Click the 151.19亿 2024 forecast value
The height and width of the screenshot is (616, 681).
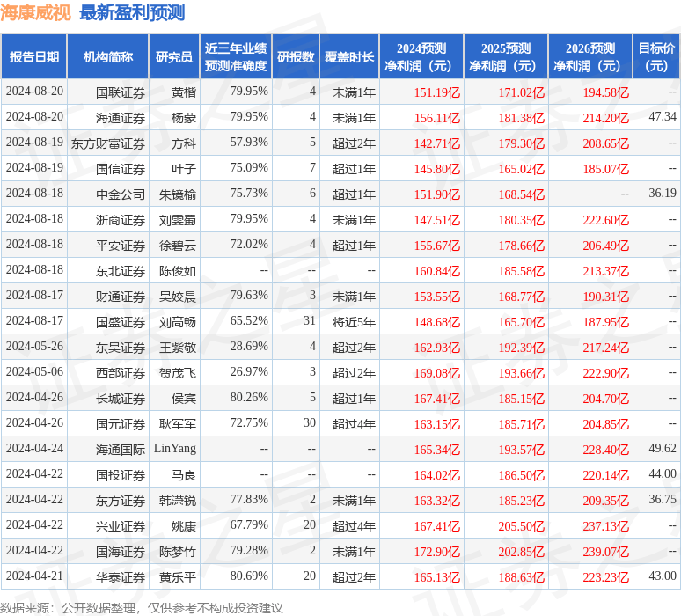pos(437,92)
